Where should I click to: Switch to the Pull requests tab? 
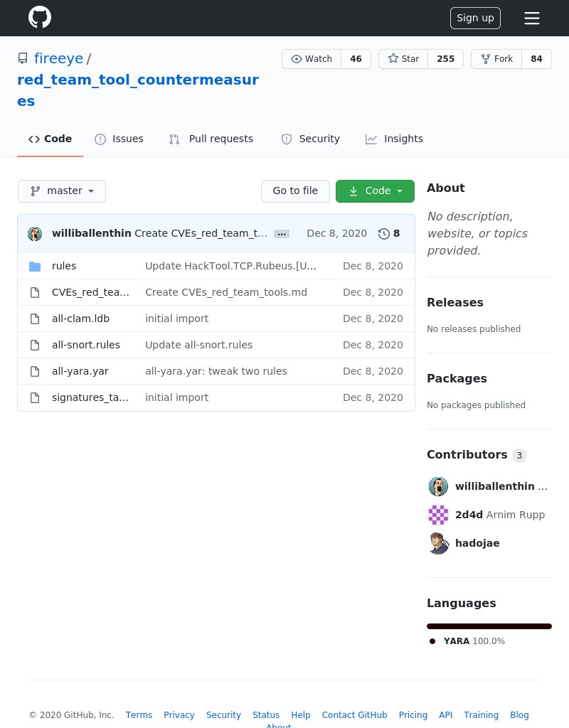(x=211, y=139)
